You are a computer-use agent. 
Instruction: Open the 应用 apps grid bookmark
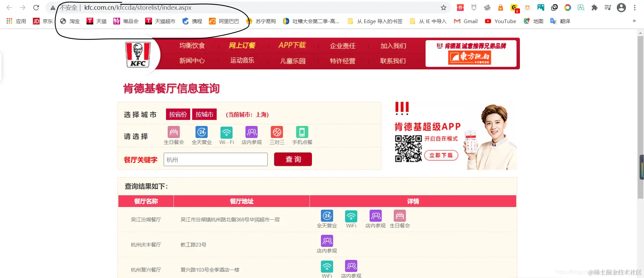tap(16, 21)
